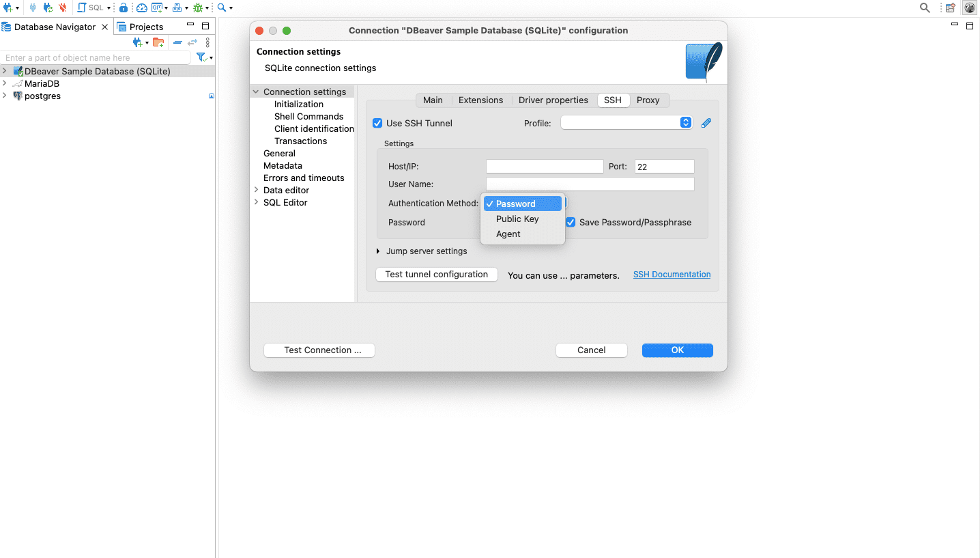Toggle Save Password/Passphrase checkbox
The image size is (980, 558).
tap(571, 222)
